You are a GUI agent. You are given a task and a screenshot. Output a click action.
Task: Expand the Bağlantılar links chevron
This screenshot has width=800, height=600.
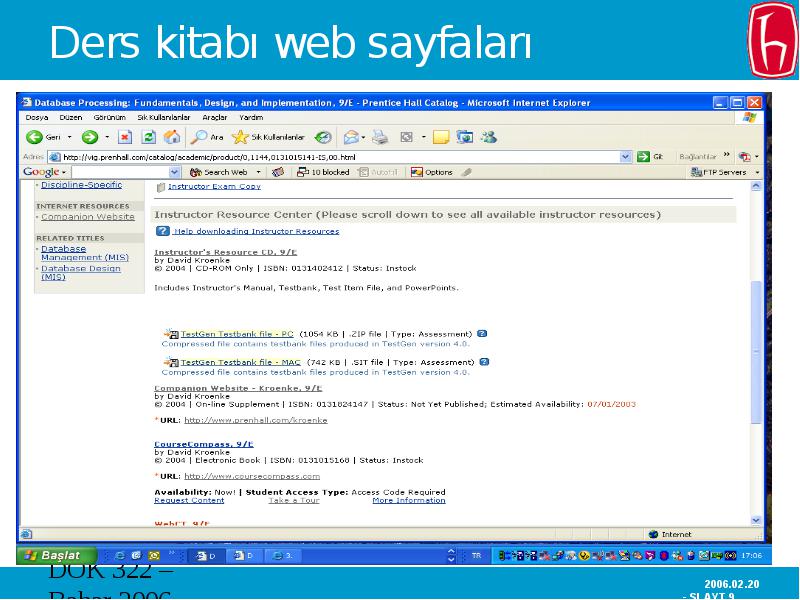pos(727,154)
